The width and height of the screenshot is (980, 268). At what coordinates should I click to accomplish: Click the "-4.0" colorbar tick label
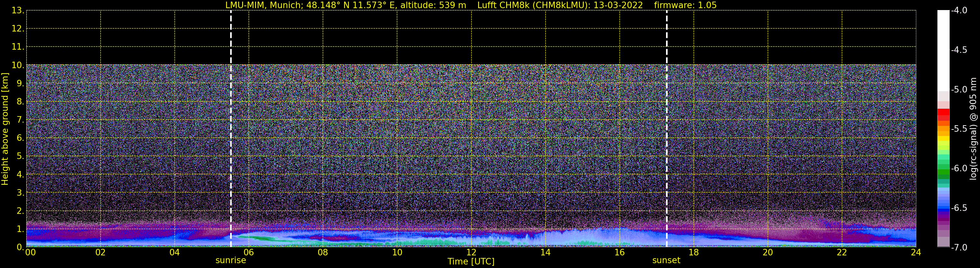[959, 11]
